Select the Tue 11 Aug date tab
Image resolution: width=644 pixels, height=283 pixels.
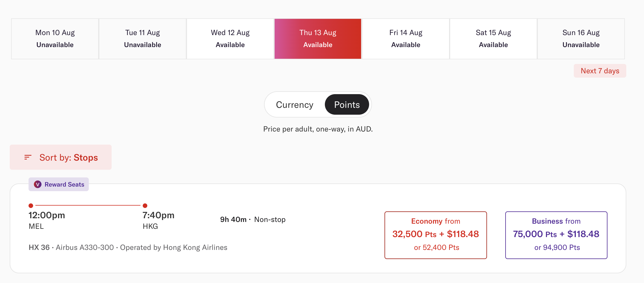pos(143,39)
